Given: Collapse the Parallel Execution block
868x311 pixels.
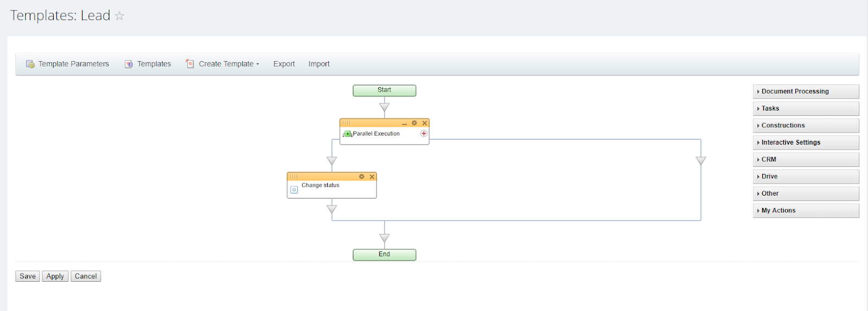Looking at the screenshot, I should pyautogui.click(x=404, y=124).
